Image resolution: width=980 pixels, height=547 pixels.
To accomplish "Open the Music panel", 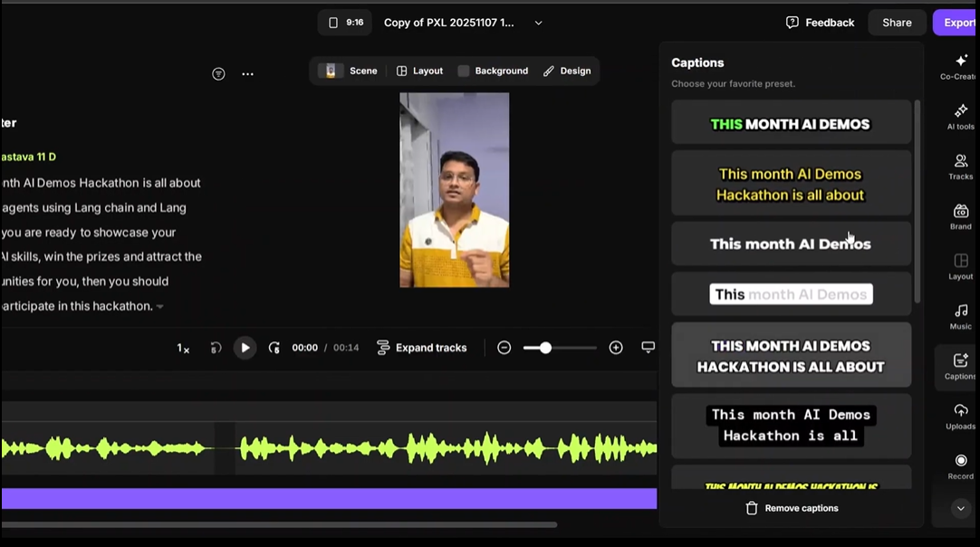I will pyautogui.click(x=960, y=317).
